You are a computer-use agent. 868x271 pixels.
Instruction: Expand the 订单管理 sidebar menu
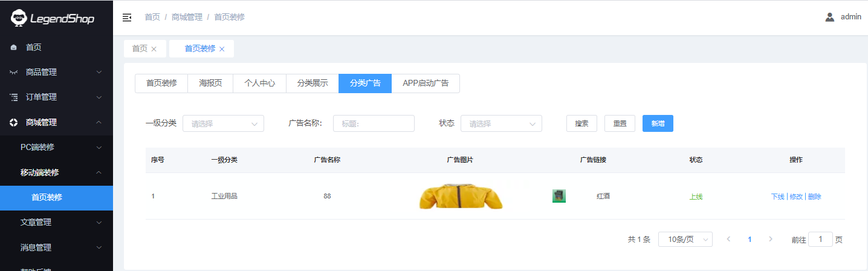click(56, 97)
